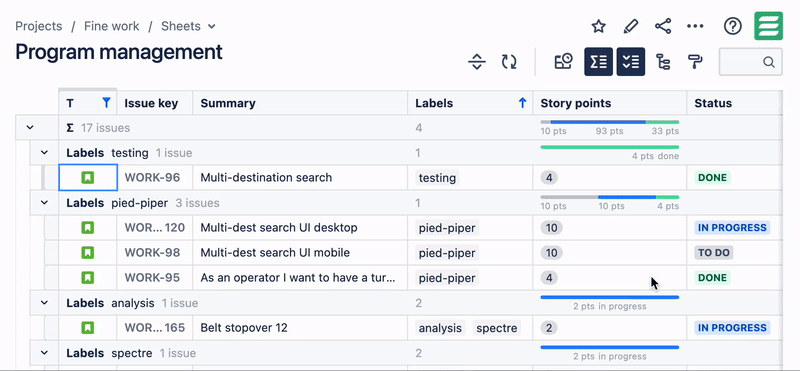Open the share icon
The width and height of the screenshot is (800, 371).
663,26
